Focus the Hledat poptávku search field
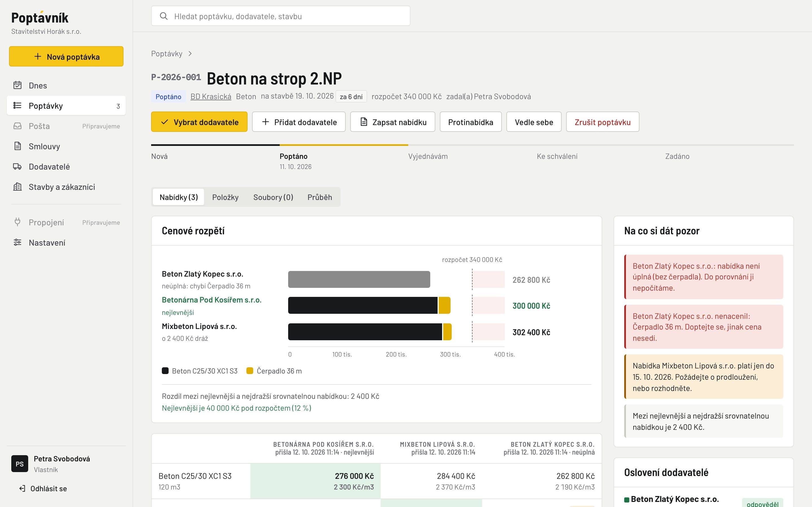The width and height of the screenshot is (812, 507). (x=281, y=16)
